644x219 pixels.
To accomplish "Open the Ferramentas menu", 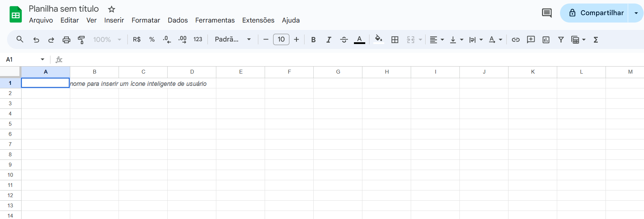I will [215, 20].
